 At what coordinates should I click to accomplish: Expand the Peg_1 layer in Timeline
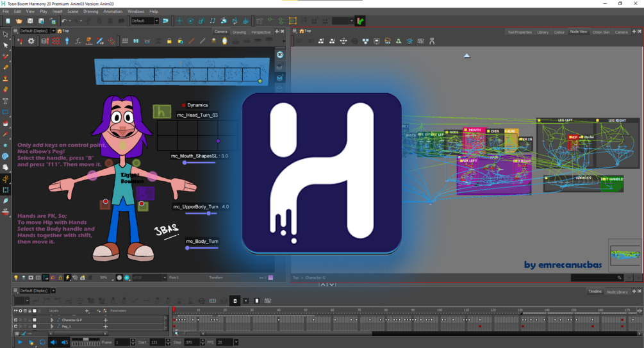pos(52,326)
